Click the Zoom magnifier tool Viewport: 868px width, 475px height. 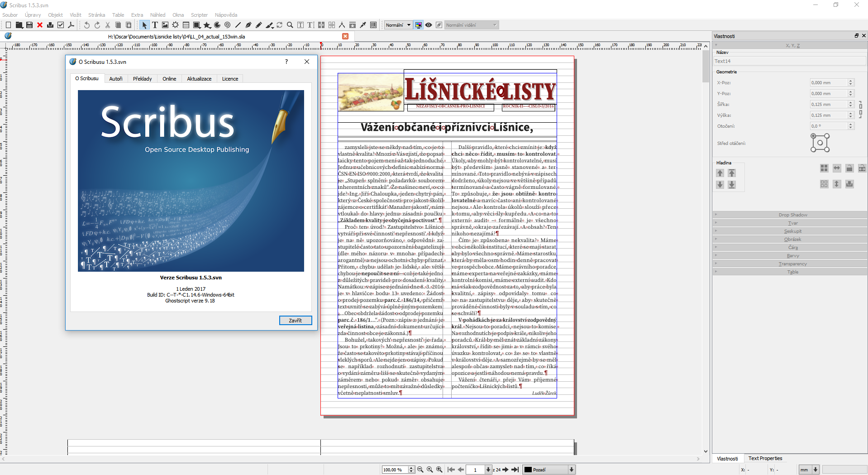tap(290, 25)
